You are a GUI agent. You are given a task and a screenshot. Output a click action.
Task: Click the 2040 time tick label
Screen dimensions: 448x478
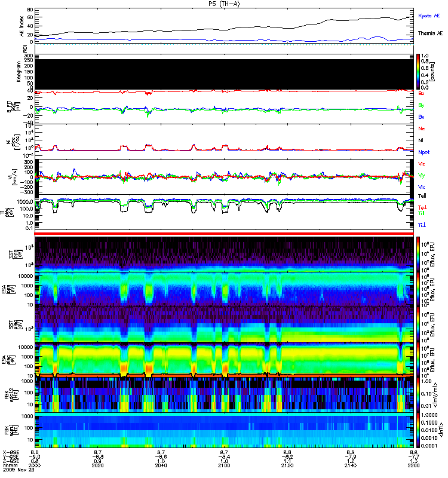click(x=161, y=465)
